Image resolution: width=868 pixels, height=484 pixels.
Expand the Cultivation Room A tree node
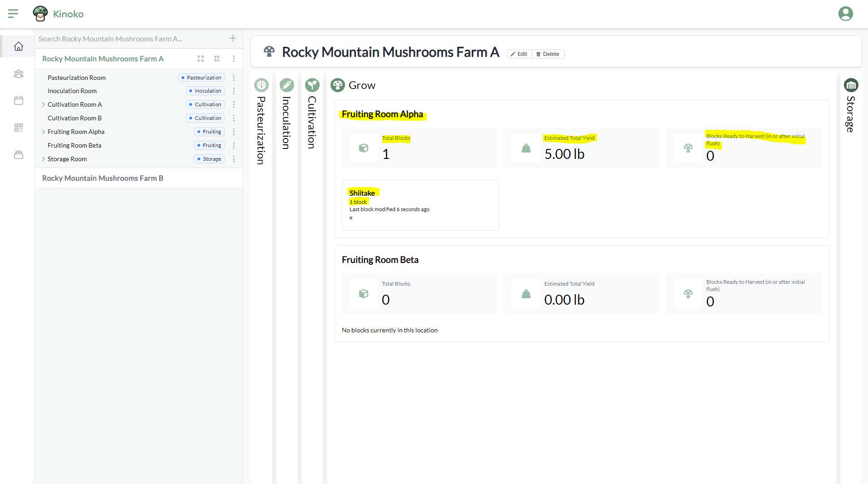(x=43, y=104)
